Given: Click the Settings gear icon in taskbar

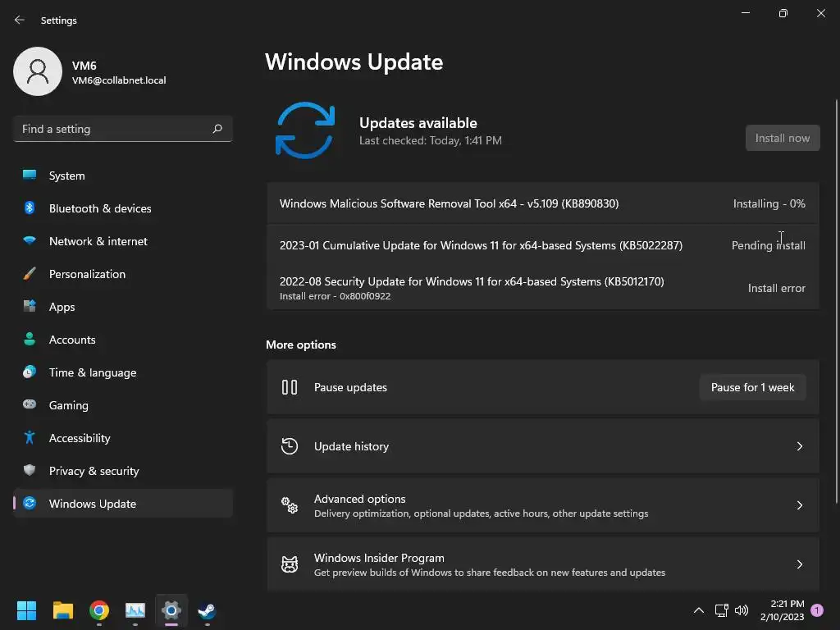Looking at the screenshot, I should (x=171, y=610).
